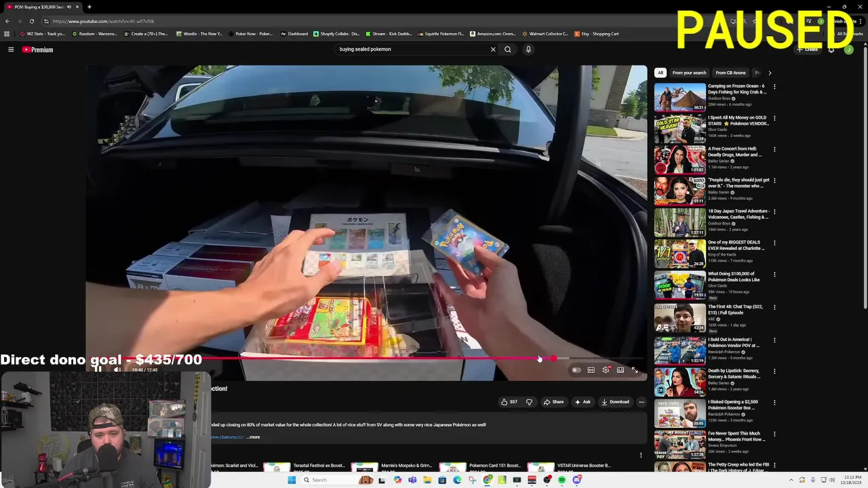Viewport: 868px width, 488px height.
Task: Open options menu for 'The First 48' video
Action: [x=774, y=307]
